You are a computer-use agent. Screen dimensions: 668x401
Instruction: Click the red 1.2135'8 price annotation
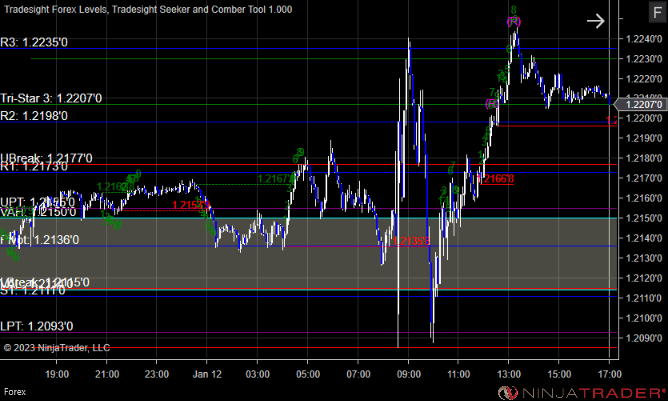(x=411, y=241)
